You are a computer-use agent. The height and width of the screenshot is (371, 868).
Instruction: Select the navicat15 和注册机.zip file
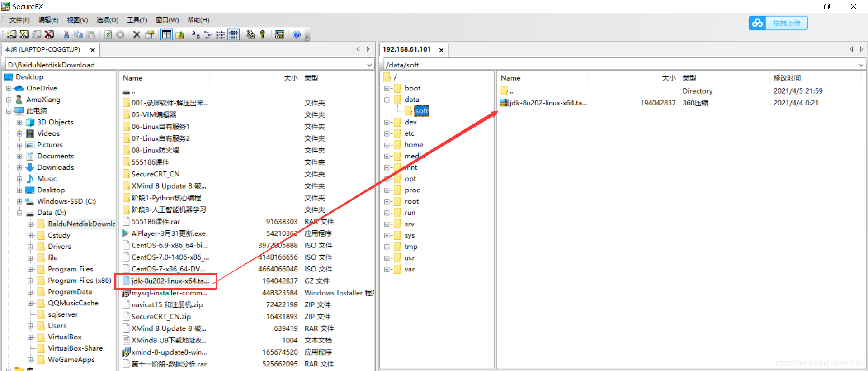coord(163,304)
